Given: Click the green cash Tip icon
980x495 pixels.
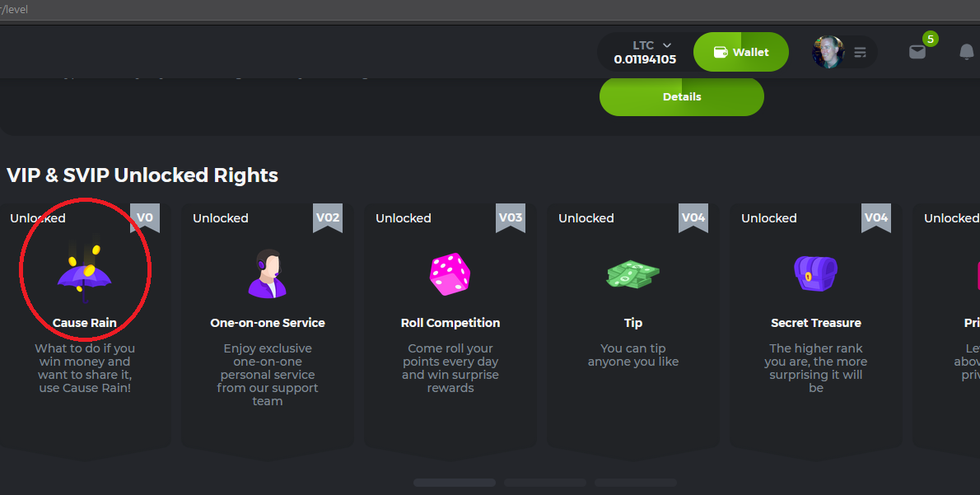Looking at the screenshot, I should pyautogui.click(x=632, y=273).
